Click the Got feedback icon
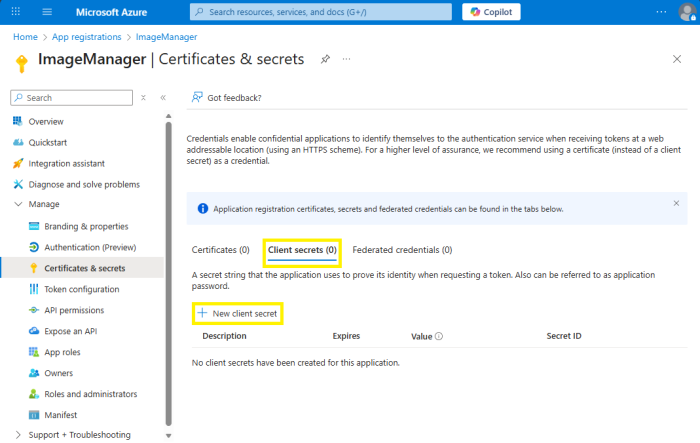Viewport: 700px width, 443px height. coord(197,97)
